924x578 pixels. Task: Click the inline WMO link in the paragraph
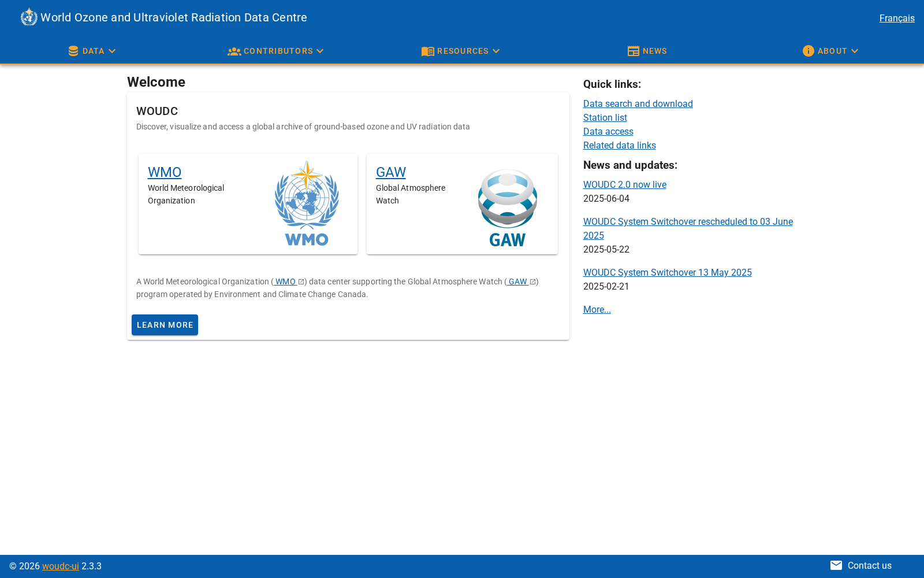tap(285, 281)
